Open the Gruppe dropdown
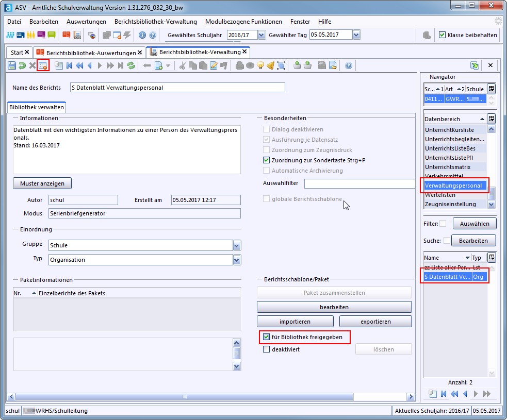This screenshot has width=507, height=420. point(237,245)
